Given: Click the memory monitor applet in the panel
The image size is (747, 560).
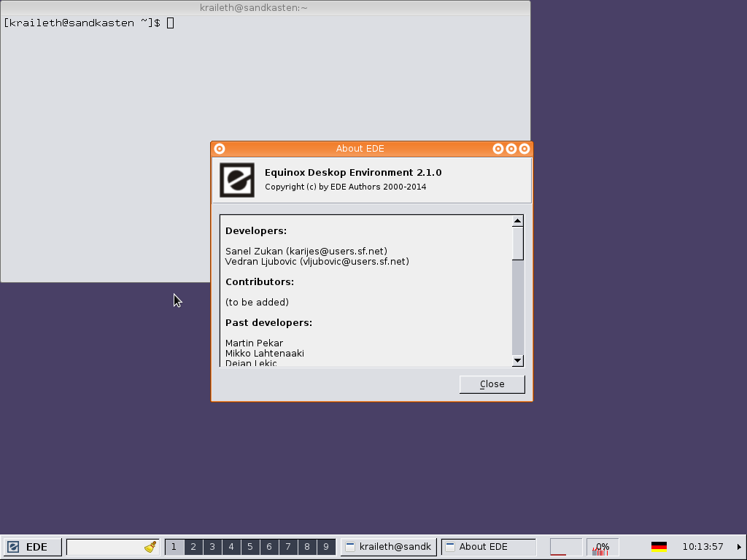Looking at the screenshot, I should click(565, 547).
